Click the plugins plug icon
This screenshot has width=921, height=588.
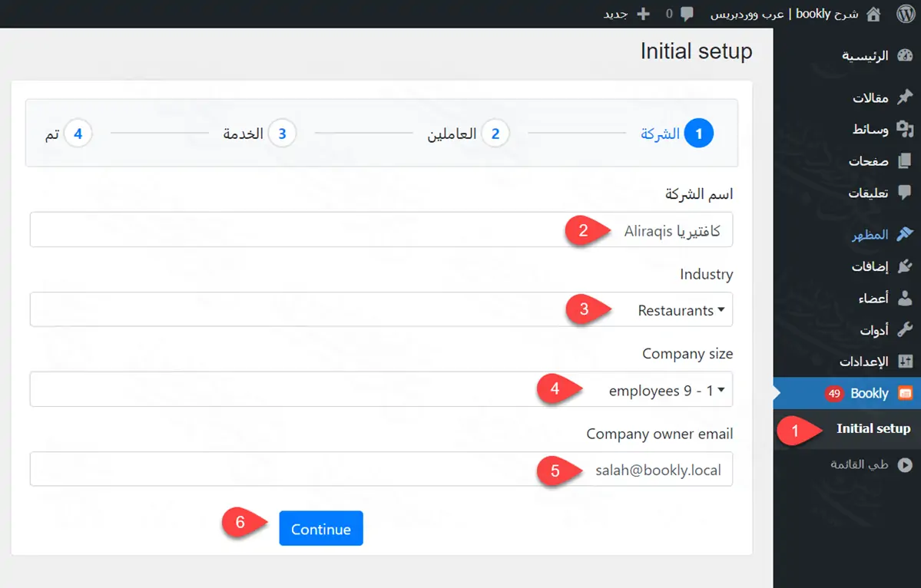[x=905, y=266]
